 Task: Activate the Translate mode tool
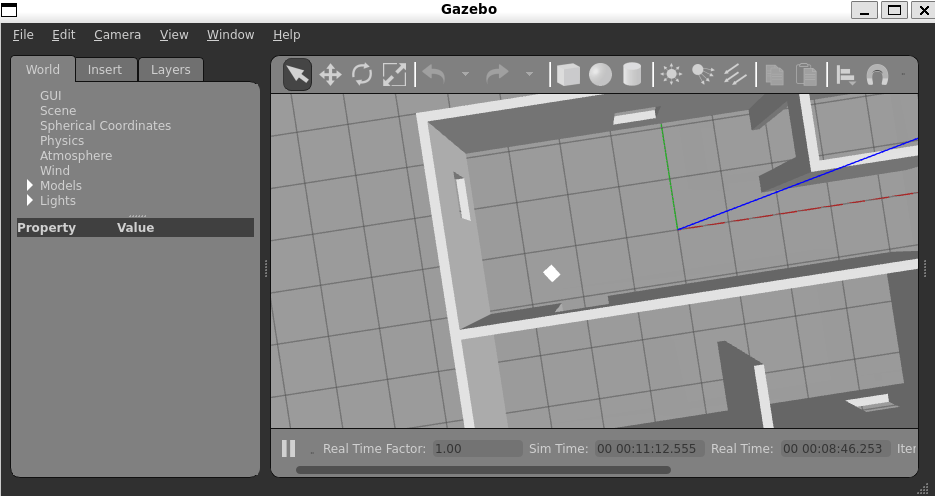point(330,75)
